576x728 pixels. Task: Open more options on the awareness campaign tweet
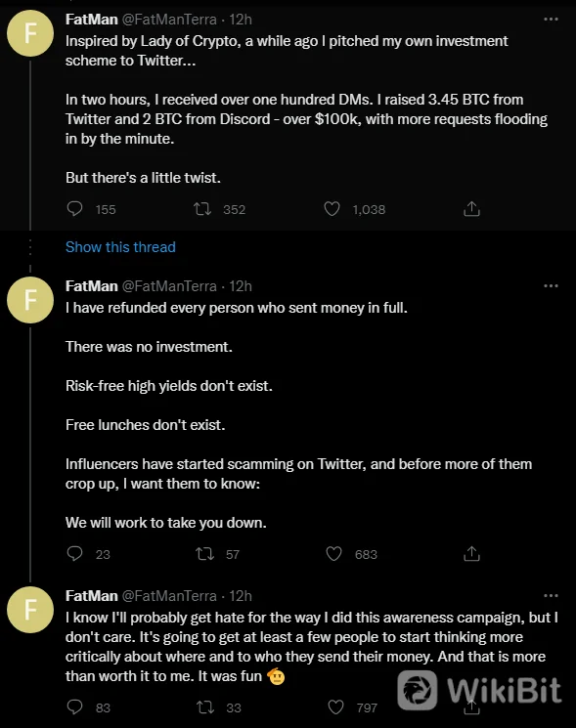click(x=551, y=595)
